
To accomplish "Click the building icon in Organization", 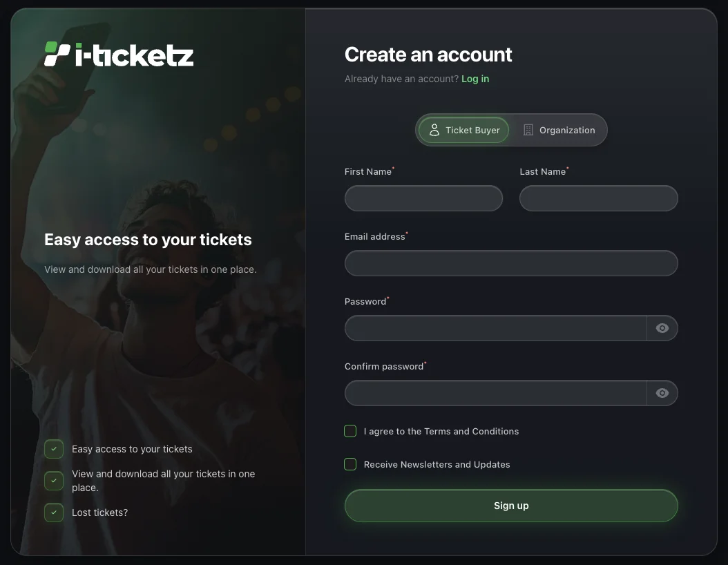I will pyautogui.click(x=528, y=130).
